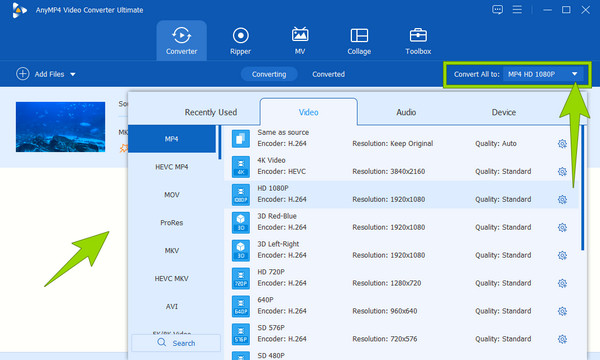Open settings gear for 4K Video

(562, 171)
